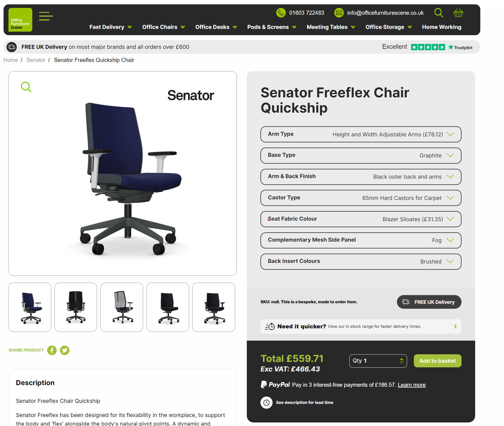Click the phone icon in header
Image resolution: width=504 pixels, height=426 pixels.
click(x=281, y=13)
